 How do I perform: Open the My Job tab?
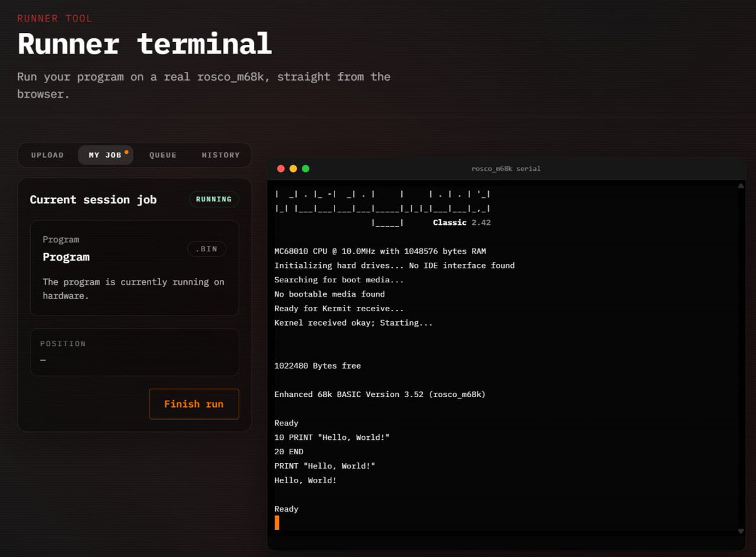coord(105,155)
